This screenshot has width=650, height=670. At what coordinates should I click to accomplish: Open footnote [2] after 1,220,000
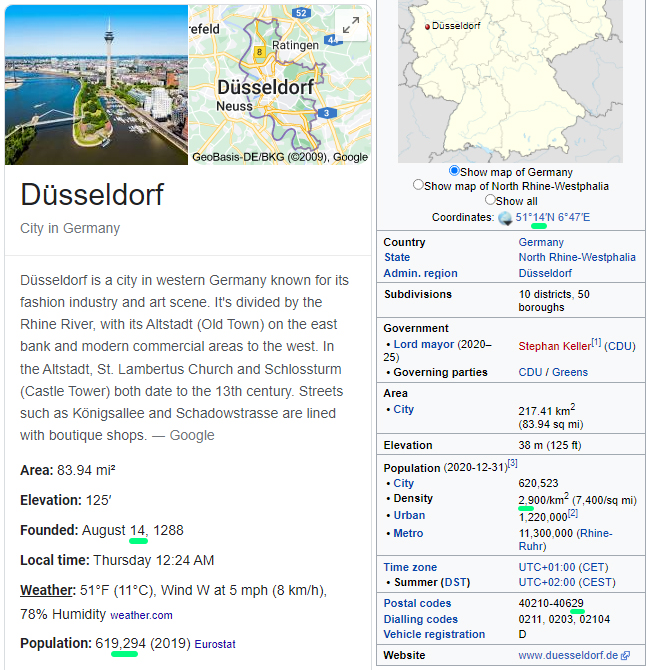tap(573, 513)
